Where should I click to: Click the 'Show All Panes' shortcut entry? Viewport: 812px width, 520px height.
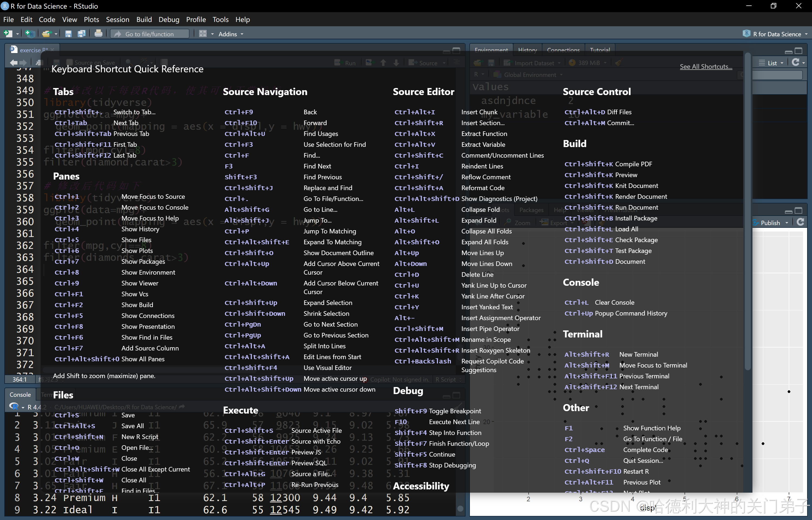point(143,359)
